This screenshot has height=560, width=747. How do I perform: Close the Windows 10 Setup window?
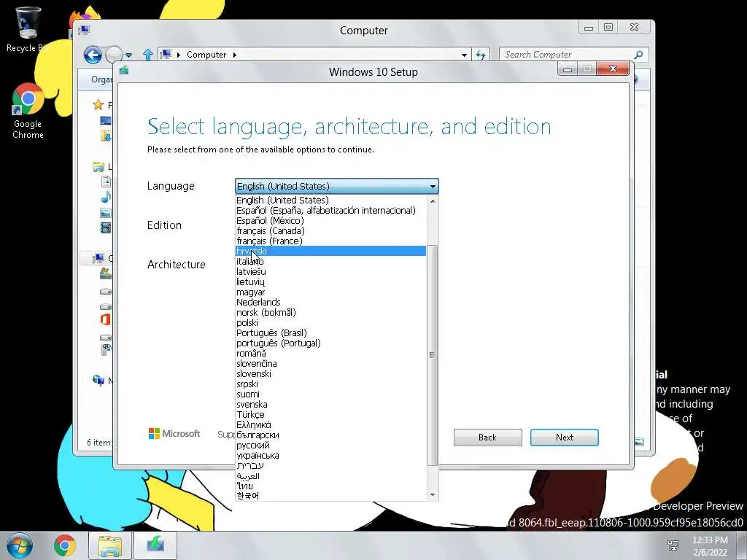click(x=613, y=69)
